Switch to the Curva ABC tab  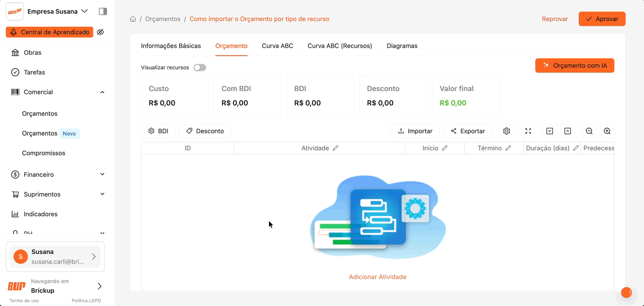click(x=278, y=46)
